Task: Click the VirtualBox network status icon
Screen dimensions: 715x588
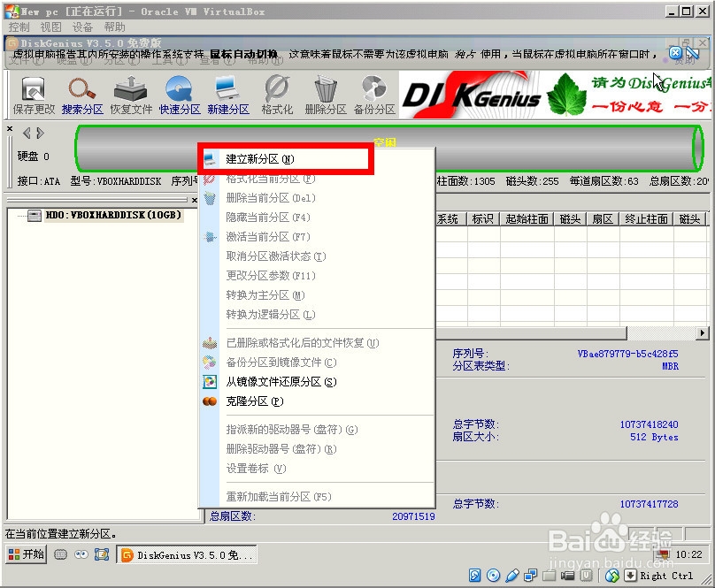Action: coord(531,576)
